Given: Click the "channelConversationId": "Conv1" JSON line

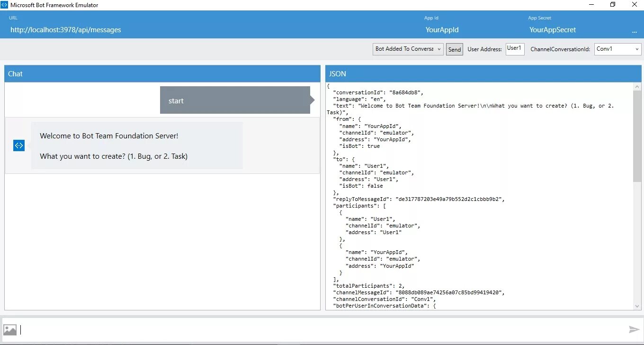Looking at the screenshot, I should pos(385,299).
